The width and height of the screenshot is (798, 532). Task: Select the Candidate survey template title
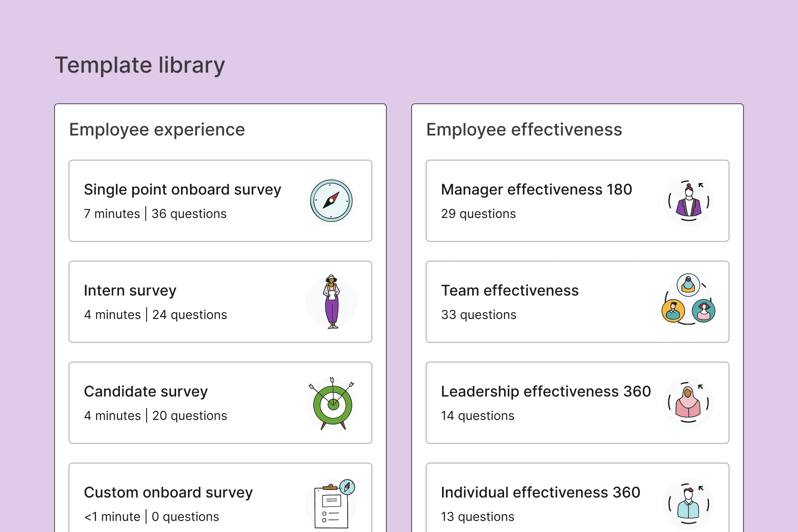pos(146,392)
